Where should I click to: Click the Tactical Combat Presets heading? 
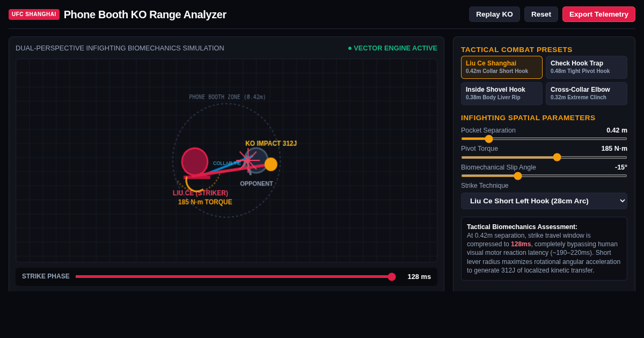tap(517, 49)
